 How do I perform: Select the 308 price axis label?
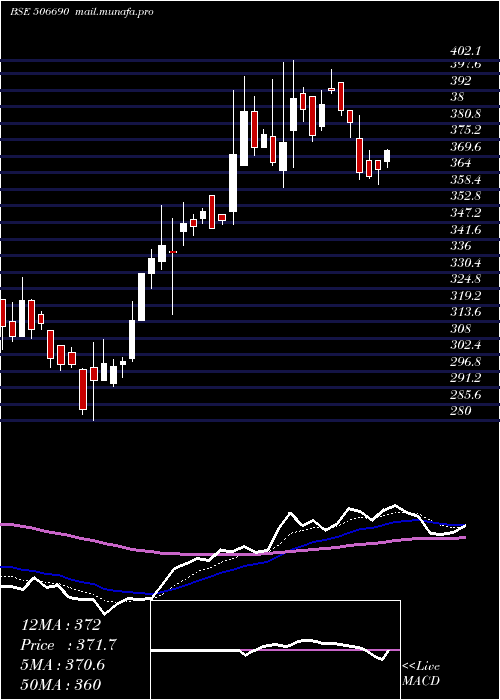click(461, 329)
